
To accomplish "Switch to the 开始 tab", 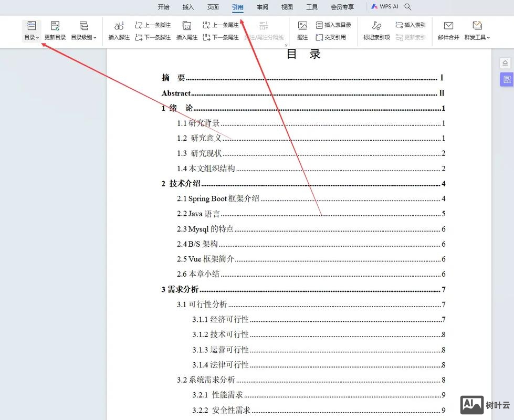I will [164, 7].
